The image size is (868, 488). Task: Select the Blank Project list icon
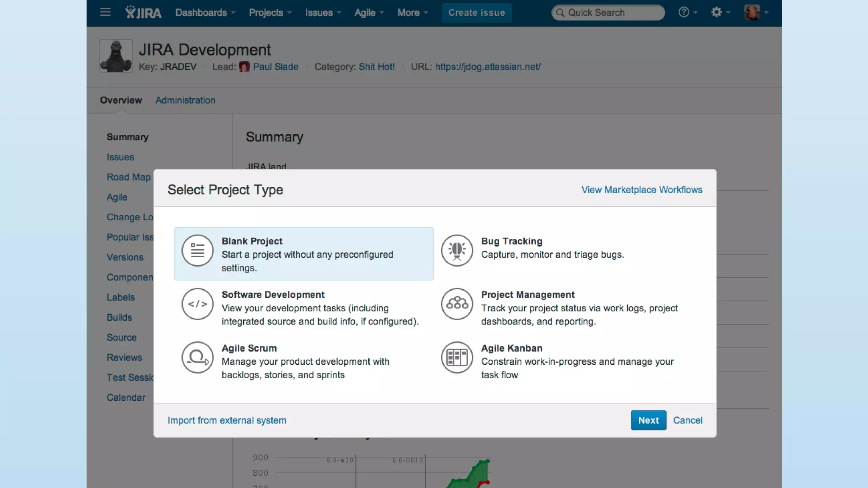[x=197, y=250]
